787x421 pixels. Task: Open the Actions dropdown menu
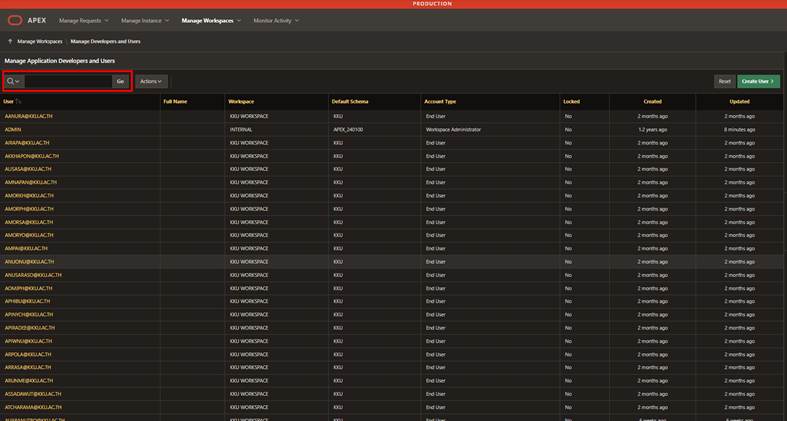pyautogui.click(x=151, y=81)
